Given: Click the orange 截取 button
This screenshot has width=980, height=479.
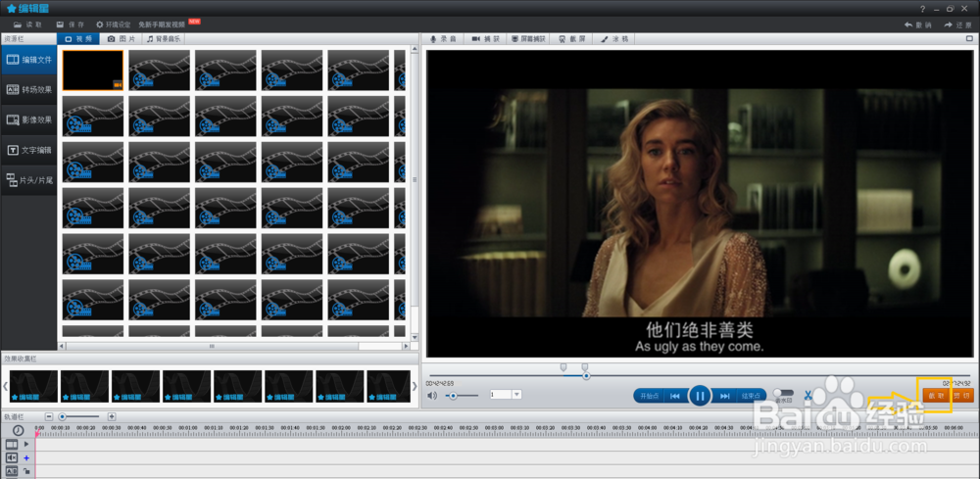Looking at the screenshot, I should (936, 396).
